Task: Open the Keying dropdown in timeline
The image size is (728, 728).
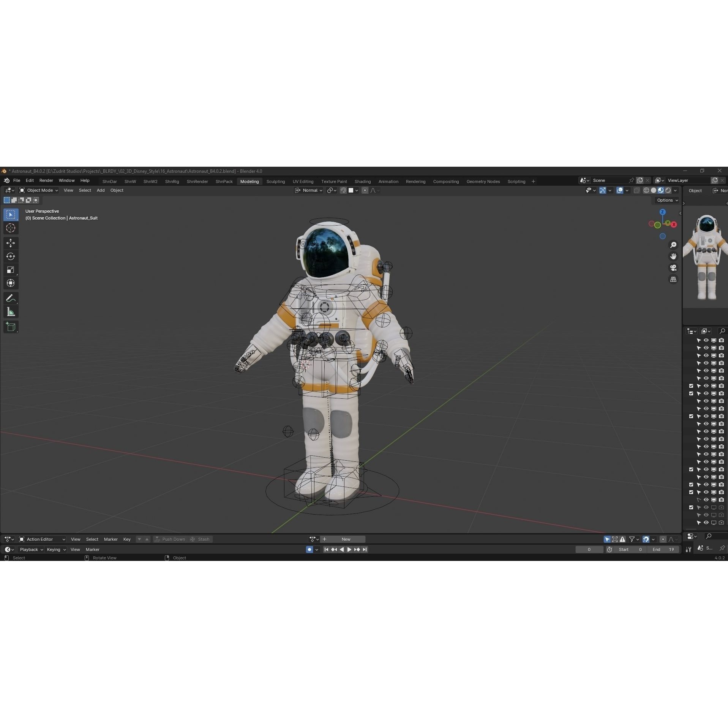Action: click(56, 550)
